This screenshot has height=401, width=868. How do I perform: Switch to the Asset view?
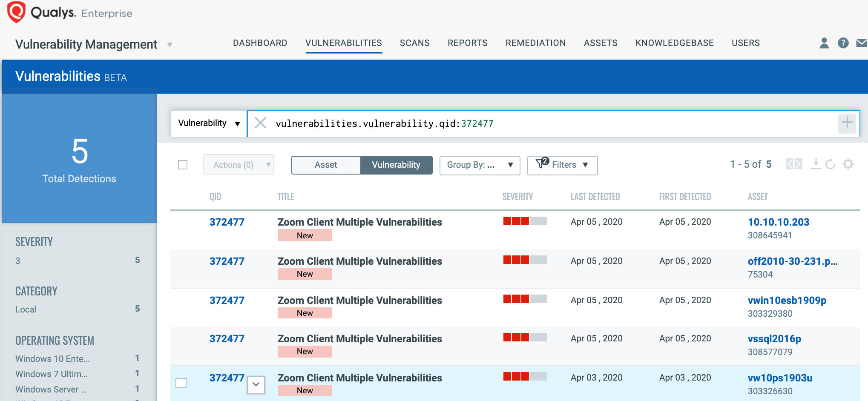[x=326, y=165]
